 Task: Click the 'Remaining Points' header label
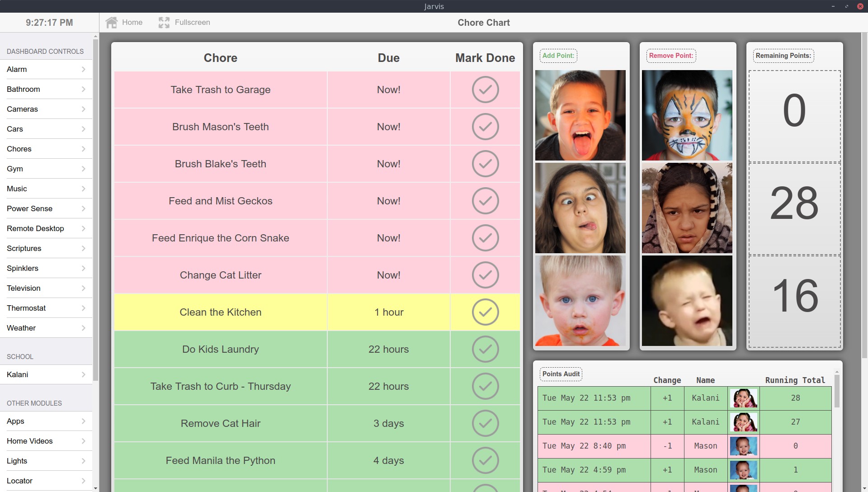(783, 56)
